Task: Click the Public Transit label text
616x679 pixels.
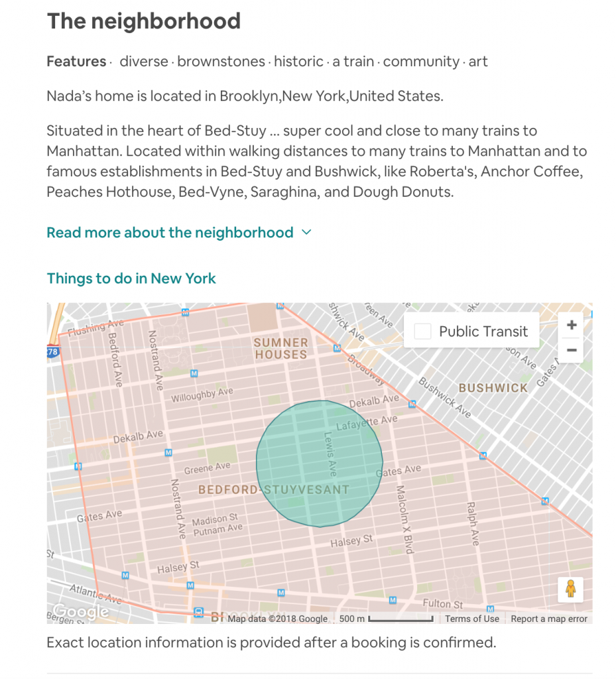Action: tap(483, 332)
